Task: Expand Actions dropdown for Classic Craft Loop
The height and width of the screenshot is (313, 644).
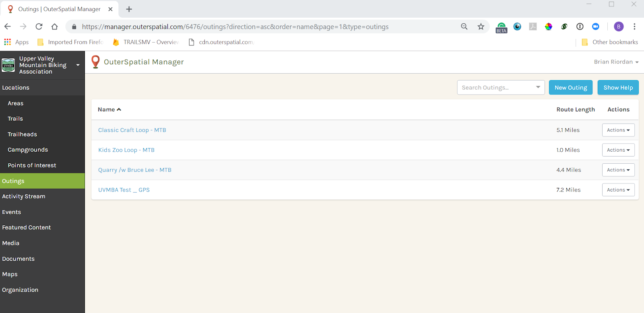Action: (x=618, y=130)
